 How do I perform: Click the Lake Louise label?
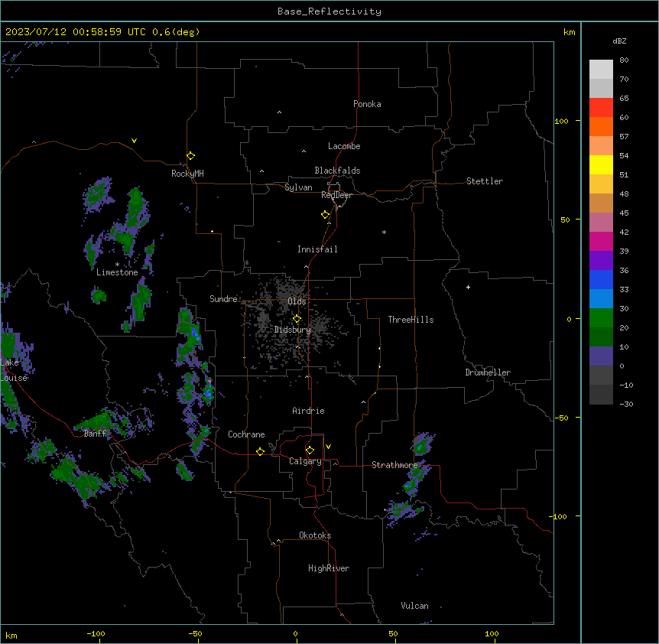pos(14,370)
